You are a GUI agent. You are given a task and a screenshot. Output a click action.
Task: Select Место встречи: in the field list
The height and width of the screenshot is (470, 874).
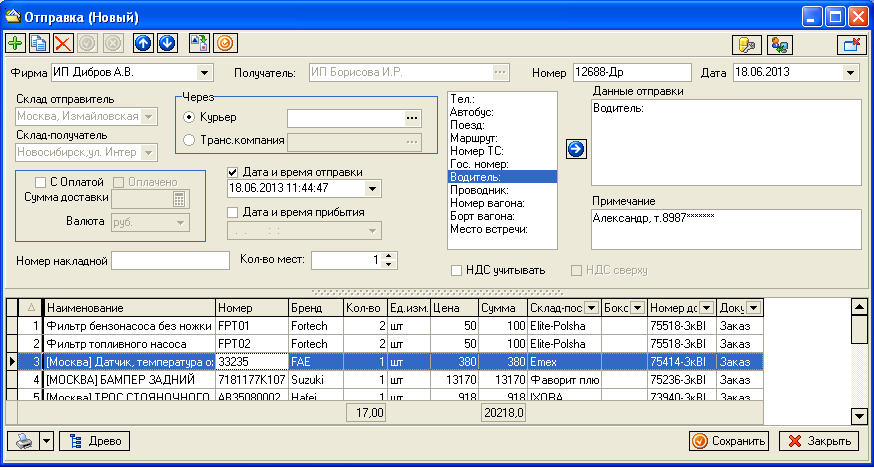[502, 229]
